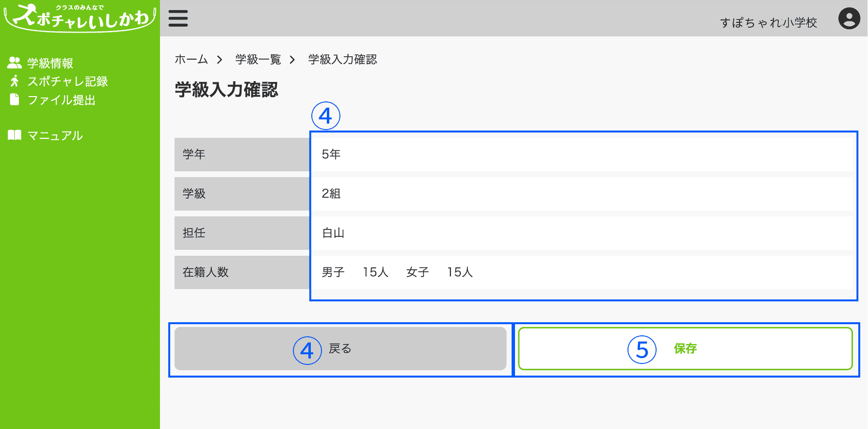868x429 pixels.
Task: Click the ファイル提出 document icon
Action: (x=15, y=99)
